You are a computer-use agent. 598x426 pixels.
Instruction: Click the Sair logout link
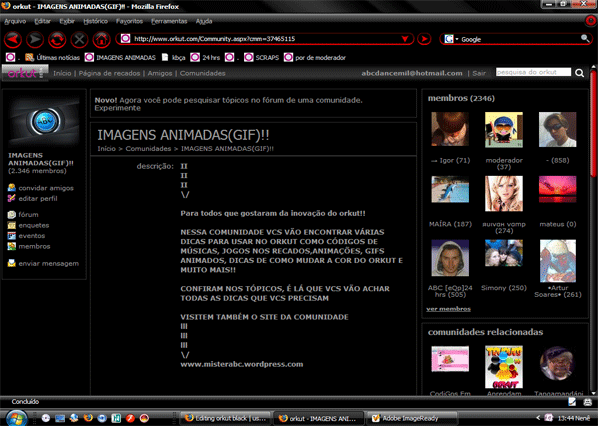(479, 73)
